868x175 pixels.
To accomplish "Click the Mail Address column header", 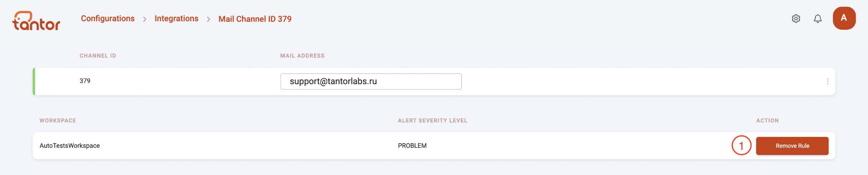I will (x=302, y=56).
